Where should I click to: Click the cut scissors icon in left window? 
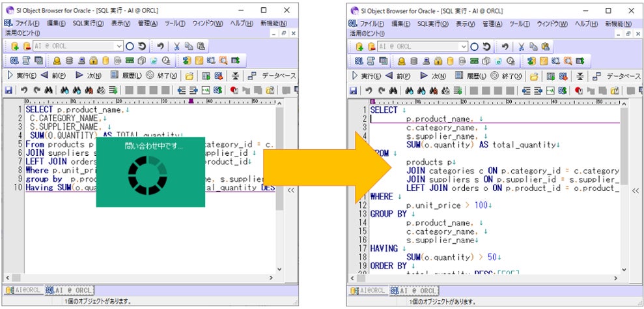[176, 46]
